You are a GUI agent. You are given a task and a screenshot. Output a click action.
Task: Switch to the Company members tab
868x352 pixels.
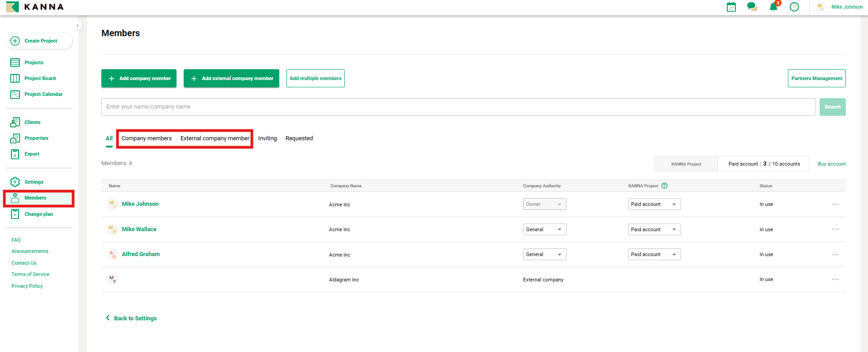click(x=146, y=138)
